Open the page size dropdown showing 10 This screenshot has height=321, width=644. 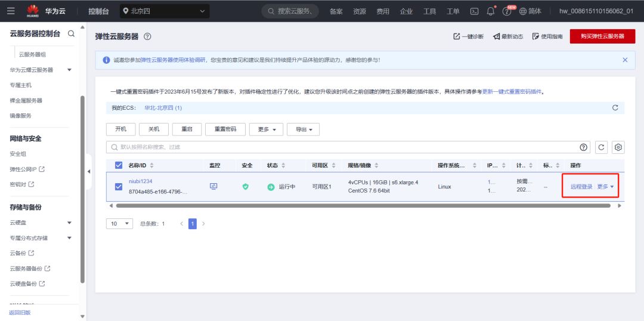point(120,223)
